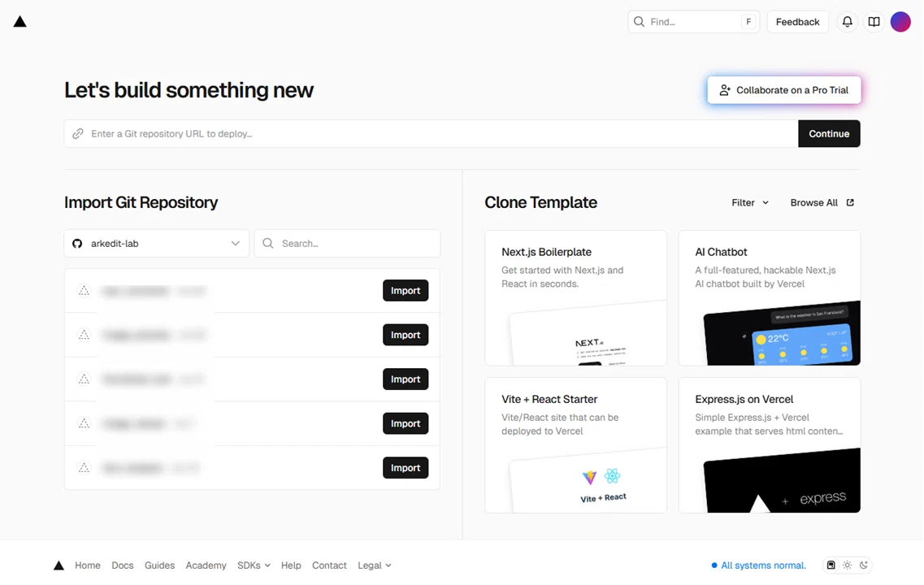The width and height of the screenshot is (924, 585).
Task: Import the last listed repository
Action: pos(406,468)
